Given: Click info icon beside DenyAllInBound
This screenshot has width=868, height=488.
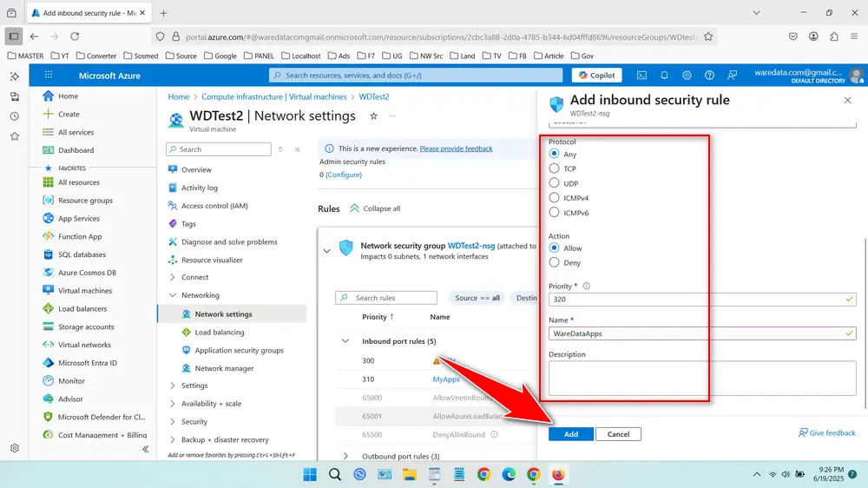Looking at the screenshot, I should tap(495, 435).
